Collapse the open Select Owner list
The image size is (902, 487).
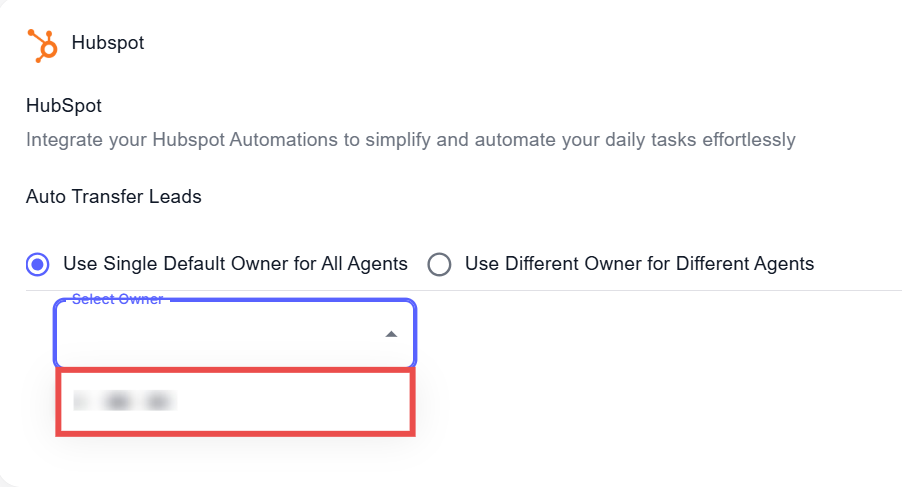coord(392,334)
